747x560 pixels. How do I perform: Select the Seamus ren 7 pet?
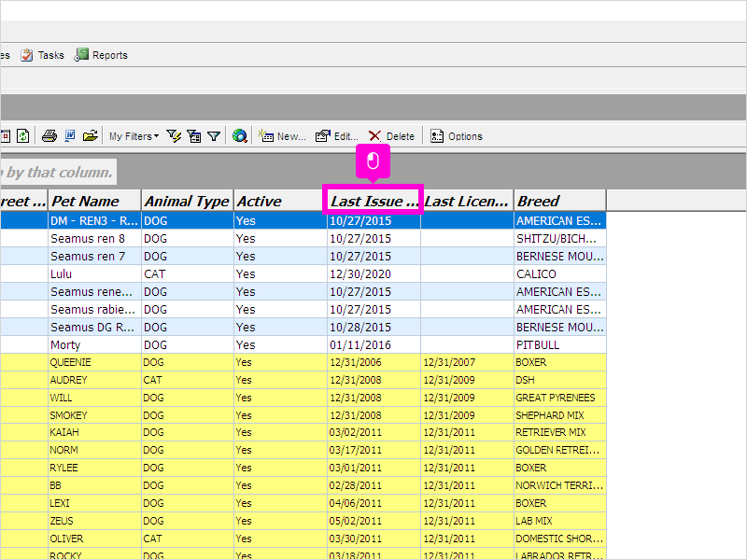88,256
